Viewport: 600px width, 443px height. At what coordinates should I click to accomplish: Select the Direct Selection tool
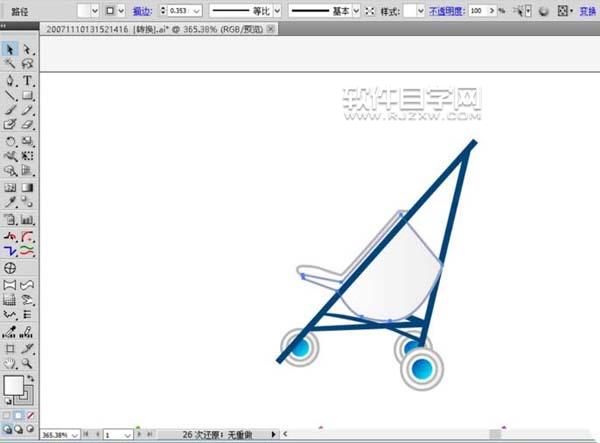(27, 49)
